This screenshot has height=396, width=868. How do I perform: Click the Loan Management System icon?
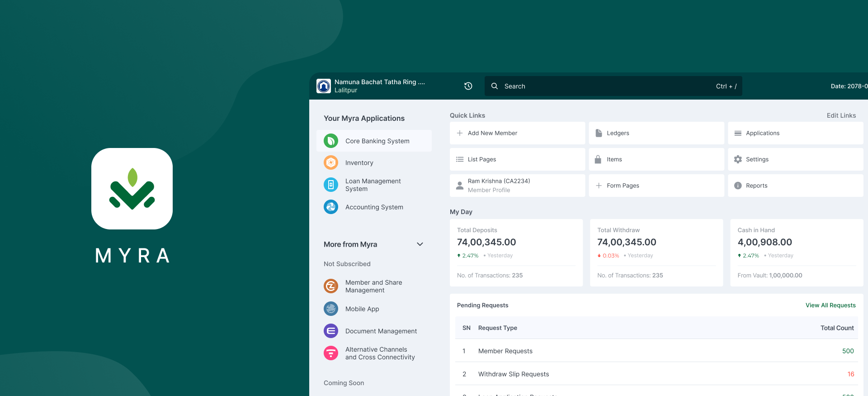331,185
